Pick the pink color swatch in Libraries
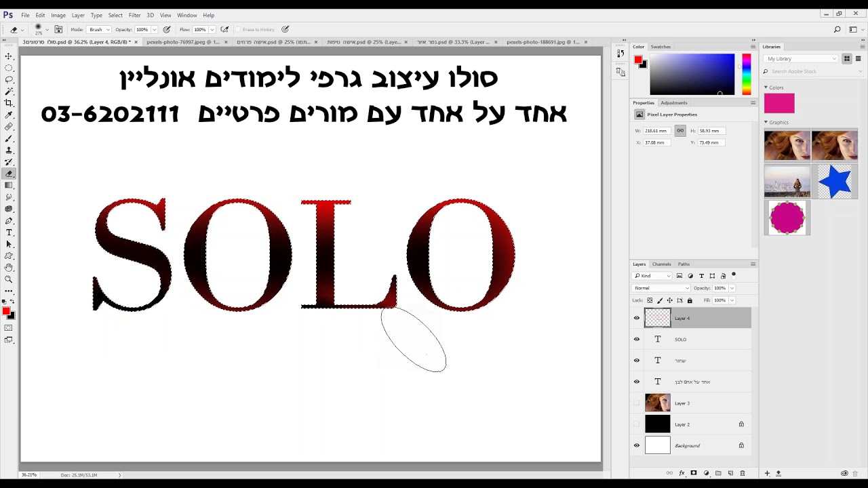 pyautogui.click(x=779, y=103)
